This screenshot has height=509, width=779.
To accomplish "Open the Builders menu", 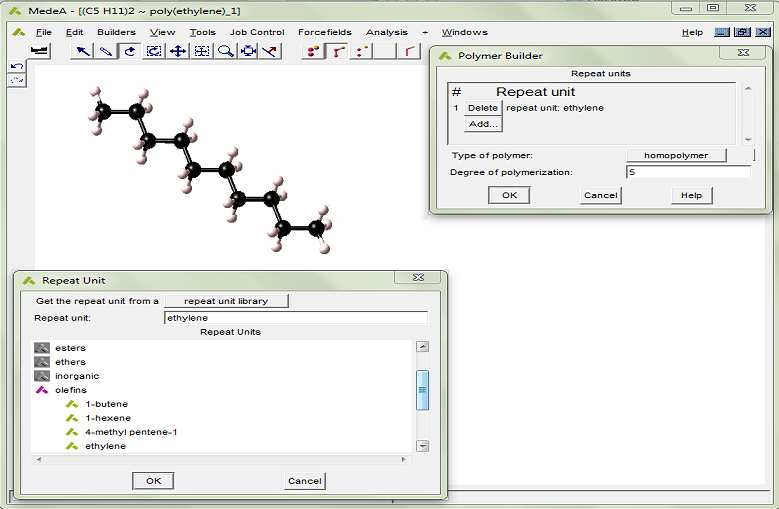I will (x=116, y=32).
